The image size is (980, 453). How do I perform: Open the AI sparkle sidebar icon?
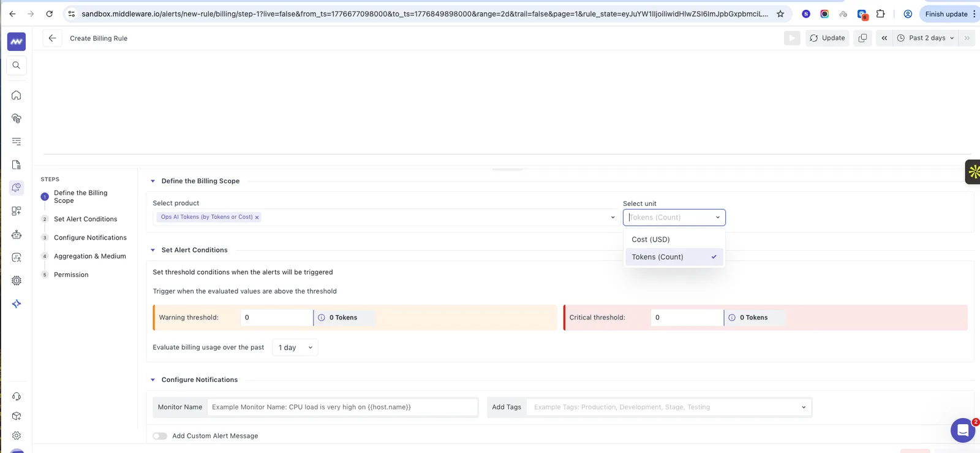click(17, 304)
